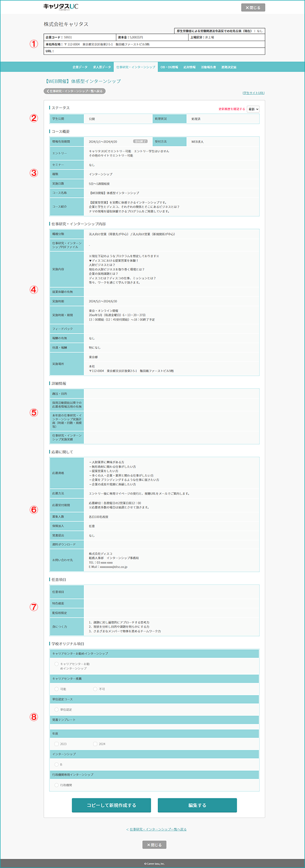
Task: Open the 最新 history version dropdown
Action: point(253,109)
